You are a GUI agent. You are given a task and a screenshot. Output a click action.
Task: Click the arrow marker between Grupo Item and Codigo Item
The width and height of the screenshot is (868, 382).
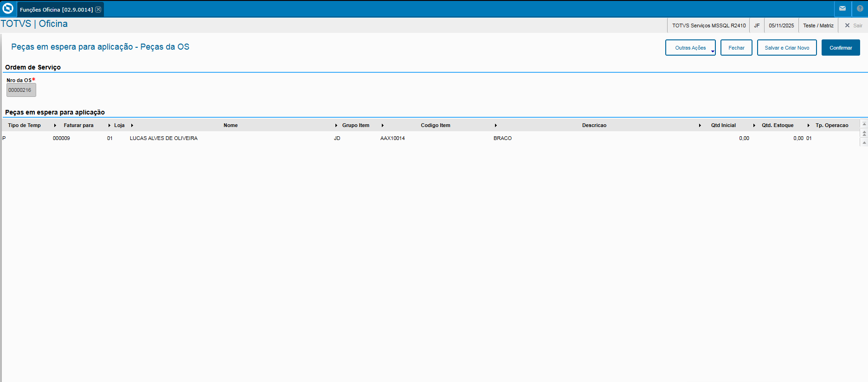(x=383, y=126)
